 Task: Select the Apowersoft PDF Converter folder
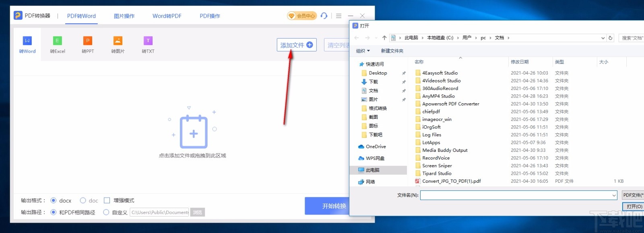pyautogui.click(x=450, y=104)
